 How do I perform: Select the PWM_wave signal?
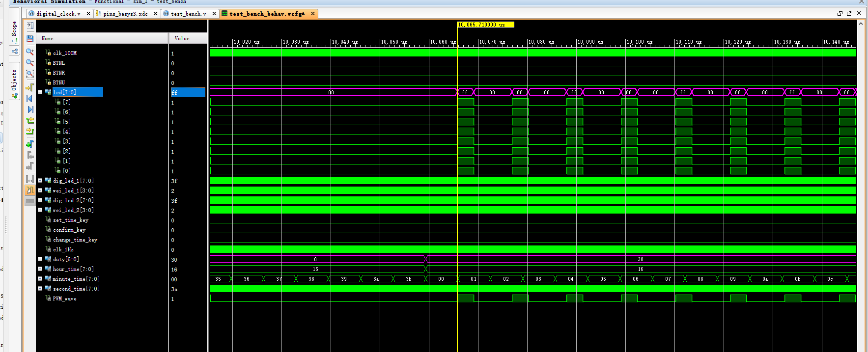65,298
